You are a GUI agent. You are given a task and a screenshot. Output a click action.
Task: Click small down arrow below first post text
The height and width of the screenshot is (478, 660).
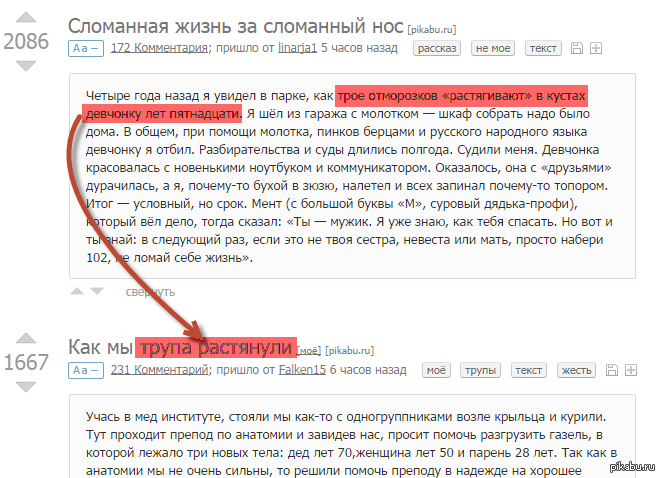point(96,292)
